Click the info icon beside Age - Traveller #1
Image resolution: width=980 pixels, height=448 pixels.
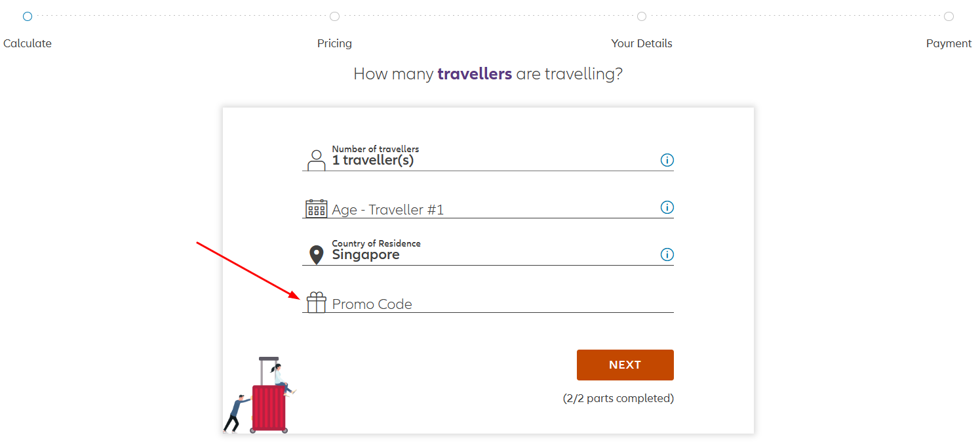coord(667,207)
